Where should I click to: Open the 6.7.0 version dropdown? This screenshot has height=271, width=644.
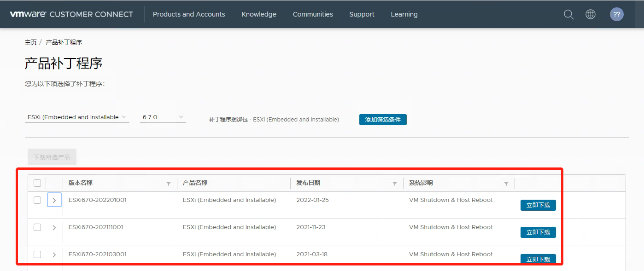pyautogui.click(x=163, y=117)
